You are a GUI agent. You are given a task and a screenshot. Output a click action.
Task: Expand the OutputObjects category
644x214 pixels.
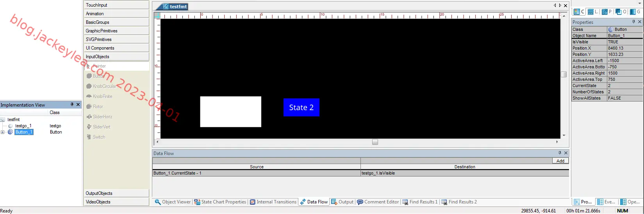pyautogui.click(x=116, y=193)
